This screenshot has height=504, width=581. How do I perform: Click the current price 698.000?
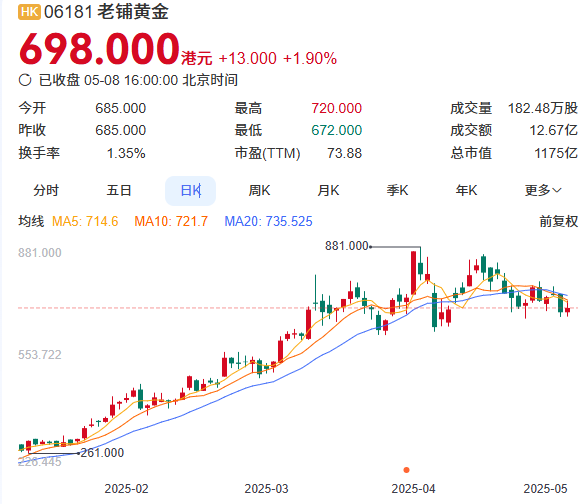[x=99, y=49]
